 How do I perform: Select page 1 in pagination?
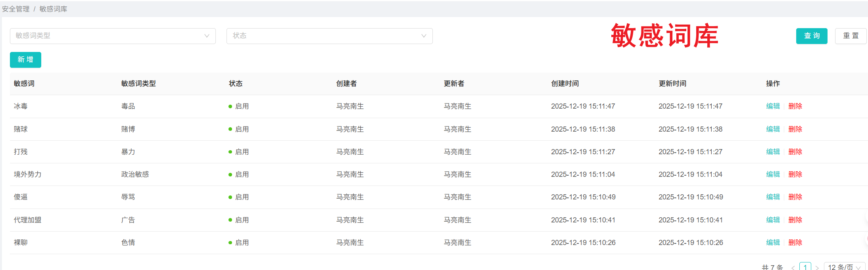[805, 267]
